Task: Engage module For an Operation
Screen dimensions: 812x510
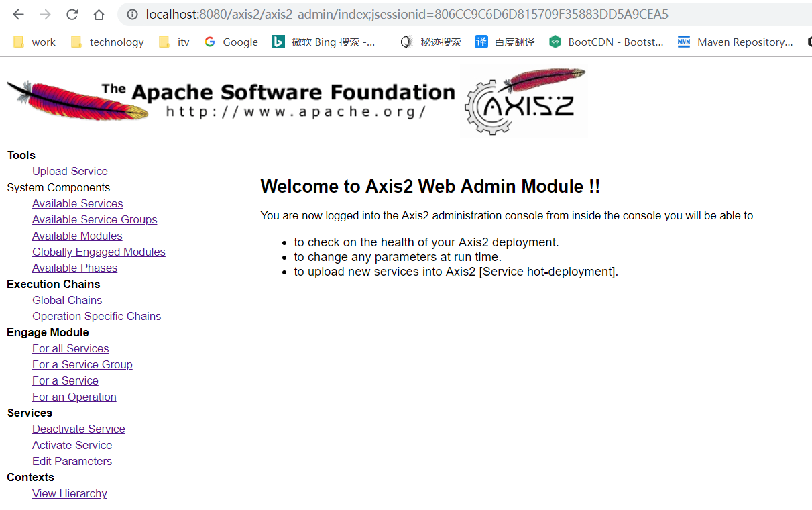Action: [x=74, y=397]
